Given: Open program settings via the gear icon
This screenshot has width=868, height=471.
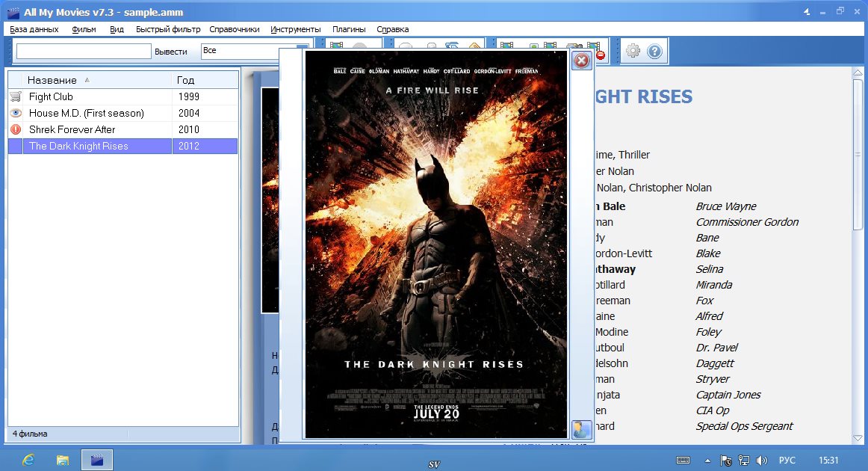Looking at the screenshot, I should [633, 52].
